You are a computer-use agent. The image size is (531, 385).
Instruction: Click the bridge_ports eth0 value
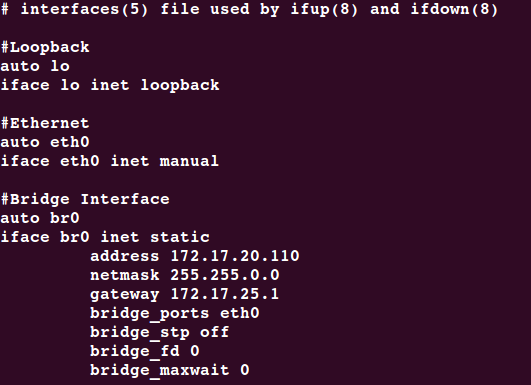240,313
